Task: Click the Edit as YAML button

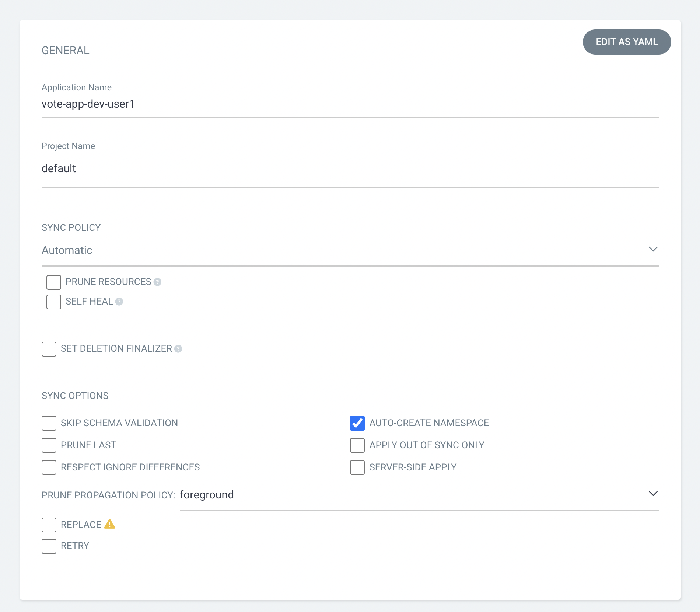Action: tap(627, 42)
